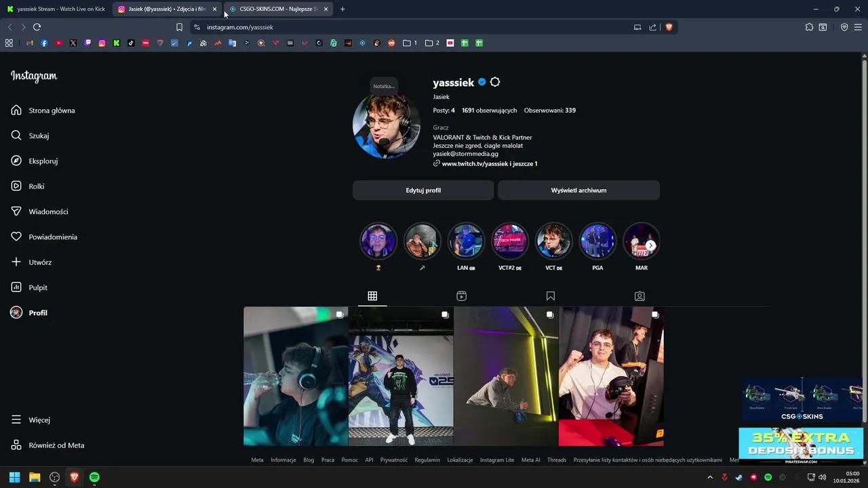The width and height of the screenshot is (868, 488).
Task: Click the next arrow on story highlights
Action: pyautogui.click(x=650, y=245)
